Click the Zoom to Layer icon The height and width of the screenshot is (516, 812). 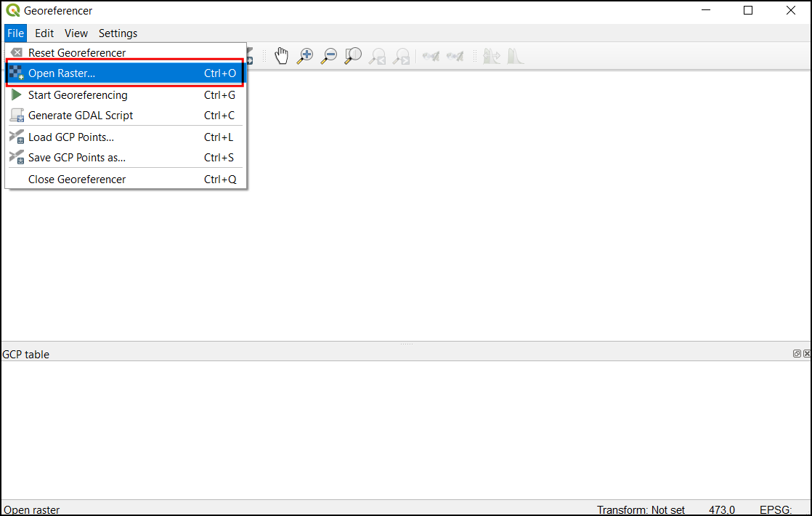point(353,56)
